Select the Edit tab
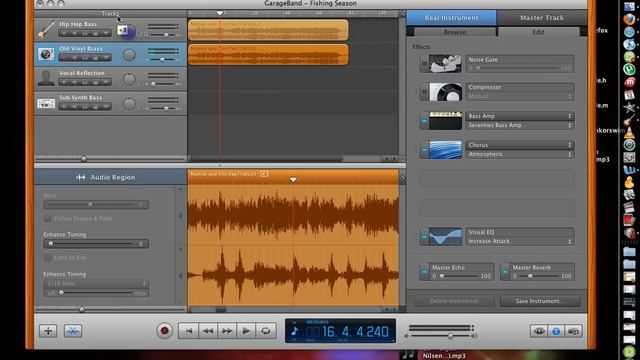Screen dimensions: 640x360 tap(538, 32)
